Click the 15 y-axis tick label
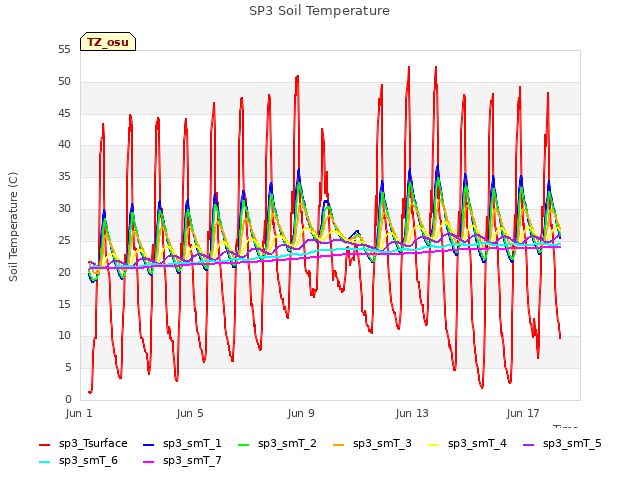640x480 pixels. (x=64, y=304)
